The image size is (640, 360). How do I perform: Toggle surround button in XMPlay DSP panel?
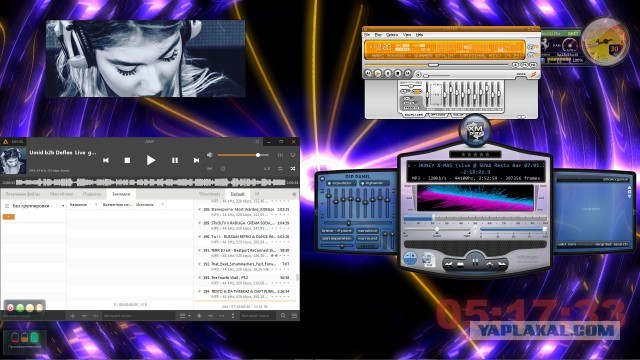pyautogui.click(x=367, y=238)
